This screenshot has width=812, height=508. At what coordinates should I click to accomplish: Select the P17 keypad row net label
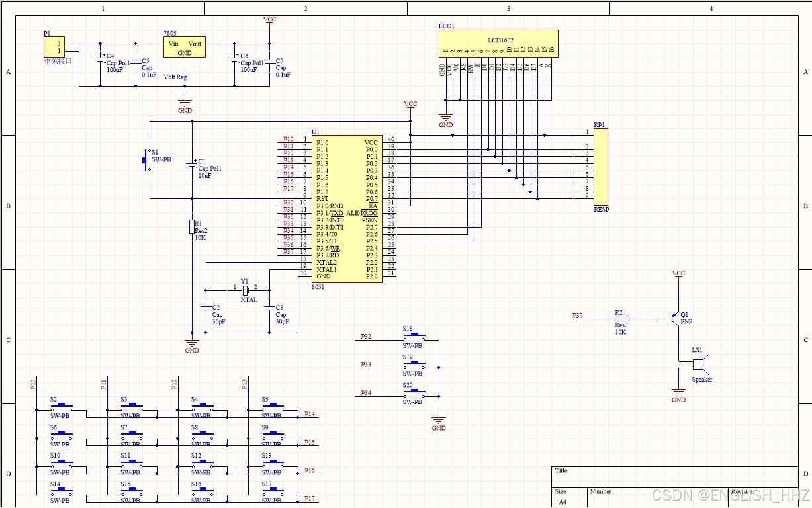(x=310, y=498)
